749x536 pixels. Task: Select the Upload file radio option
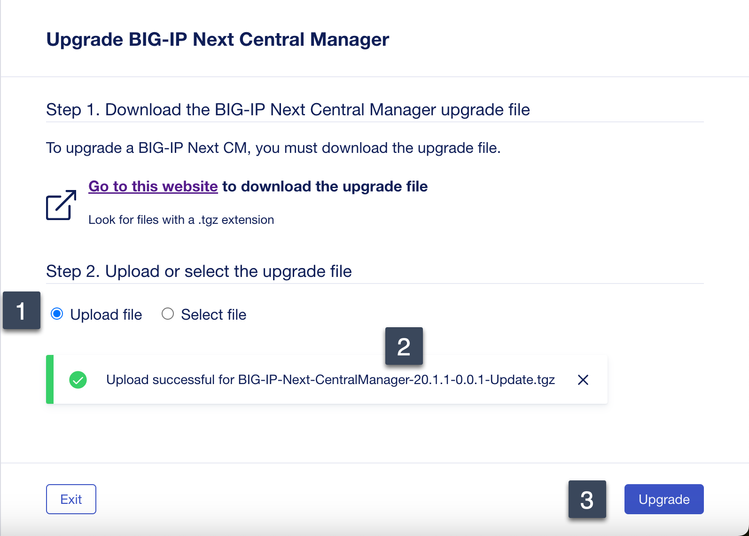[x=57, y=314]
